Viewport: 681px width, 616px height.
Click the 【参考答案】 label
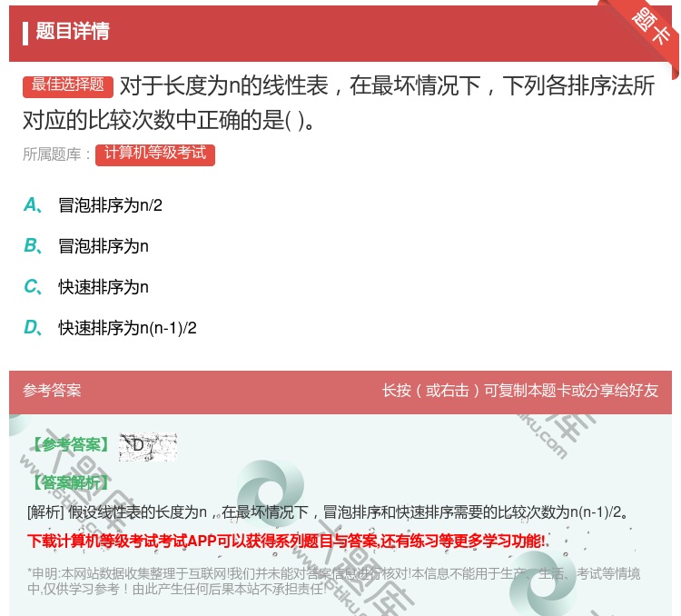click(71, 444)
